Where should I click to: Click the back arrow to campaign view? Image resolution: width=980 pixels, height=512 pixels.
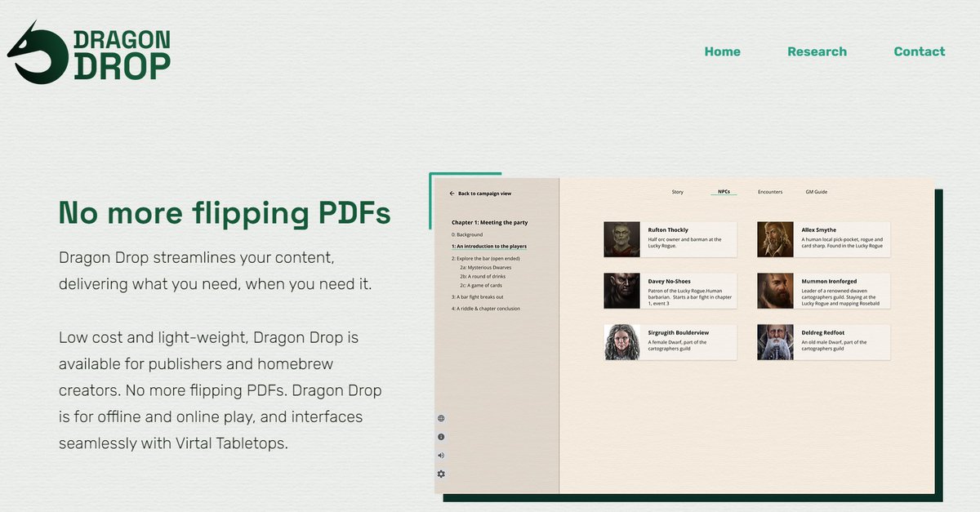coord(452,194)
